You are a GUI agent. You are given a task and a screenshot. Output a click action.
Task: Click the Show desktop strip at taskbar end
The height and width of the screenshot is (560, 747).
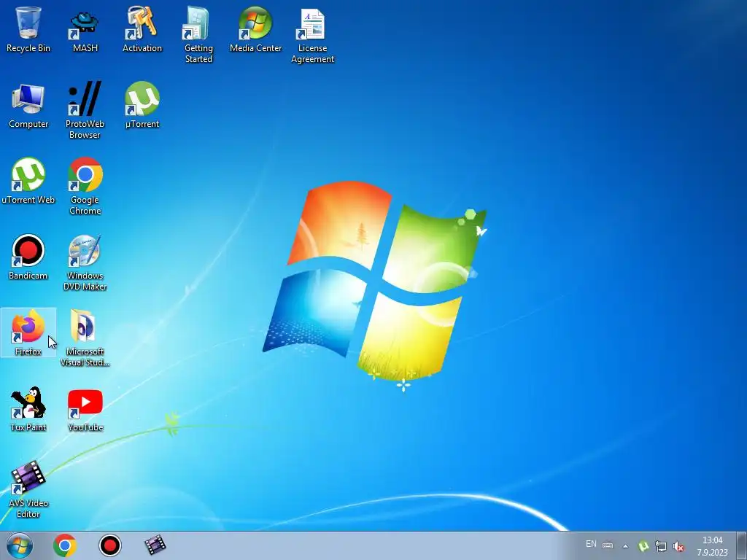(742, 545)
